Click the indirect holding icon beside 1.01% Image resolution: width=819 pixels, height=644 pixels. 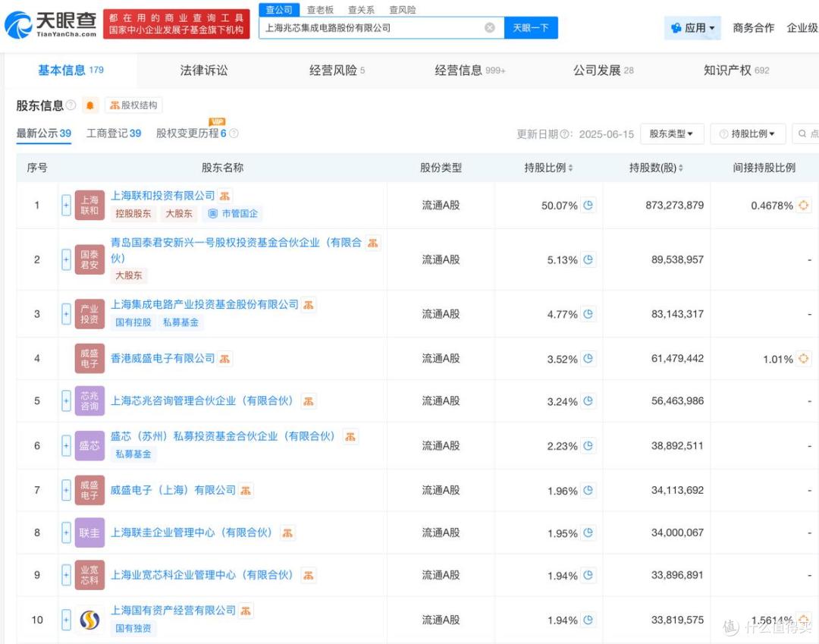coord(803,358)
